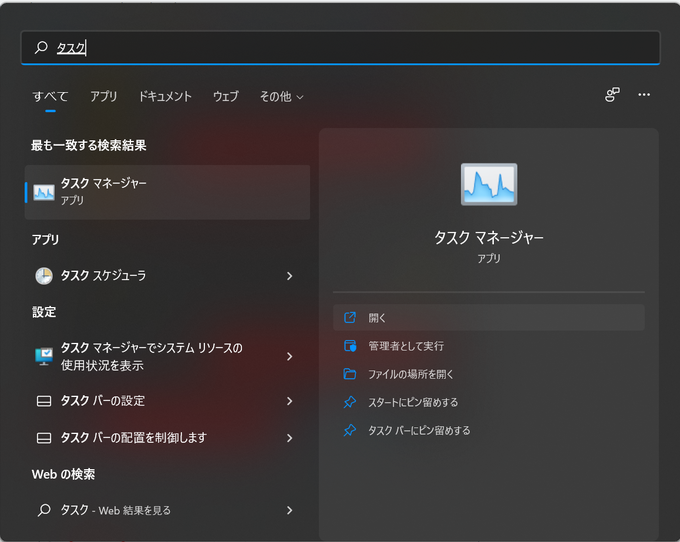Click the search magnifier icon in search box
The width and height of the screenshot is (680, 542).
tap(41, 47)
